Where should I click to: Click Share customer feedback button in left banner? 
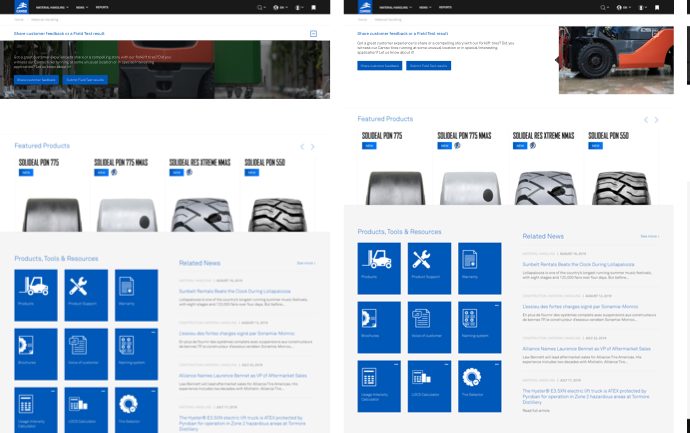coord(36,80)
